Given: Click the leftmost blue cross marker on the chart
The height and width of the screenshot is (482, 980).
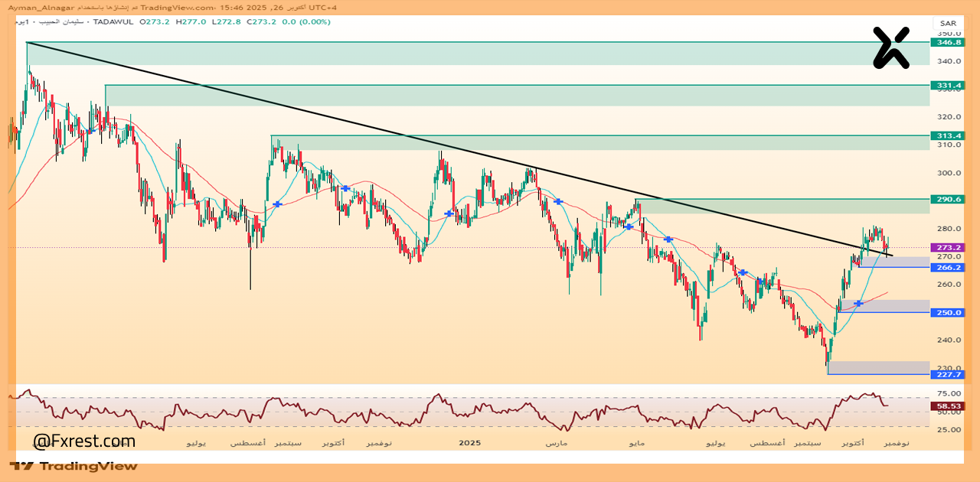Looking at the screenshot, I should click(90, 131).
